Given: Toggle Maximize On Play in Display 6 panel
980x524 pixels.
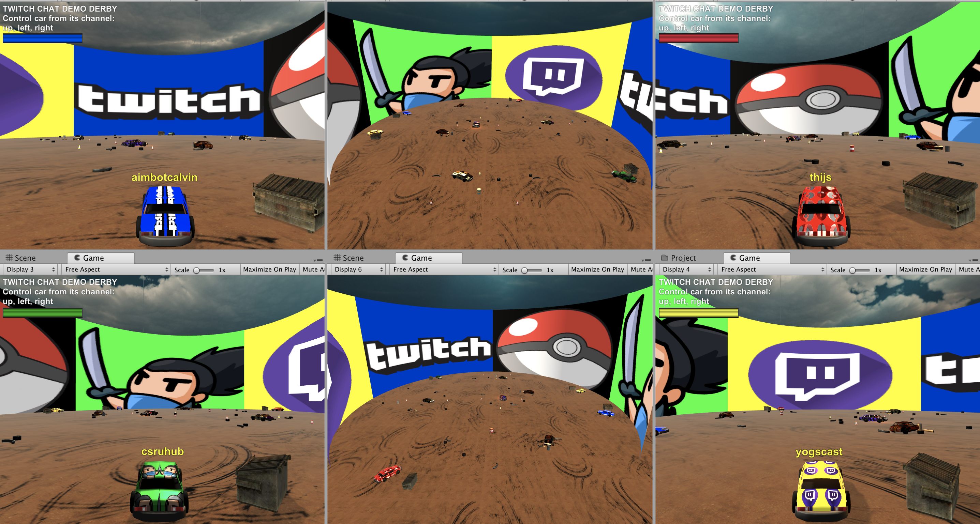Looking at the screenshot, I should (x=598, y=269).
